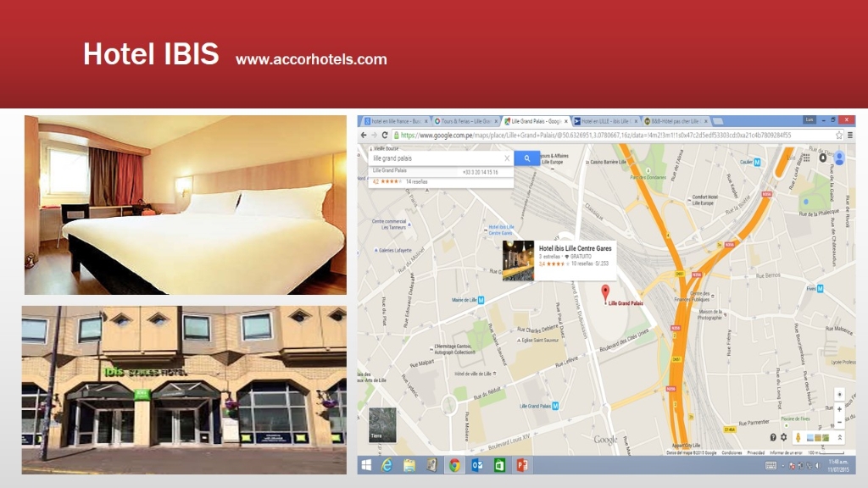Open a new browser tab

click(718, 121)
